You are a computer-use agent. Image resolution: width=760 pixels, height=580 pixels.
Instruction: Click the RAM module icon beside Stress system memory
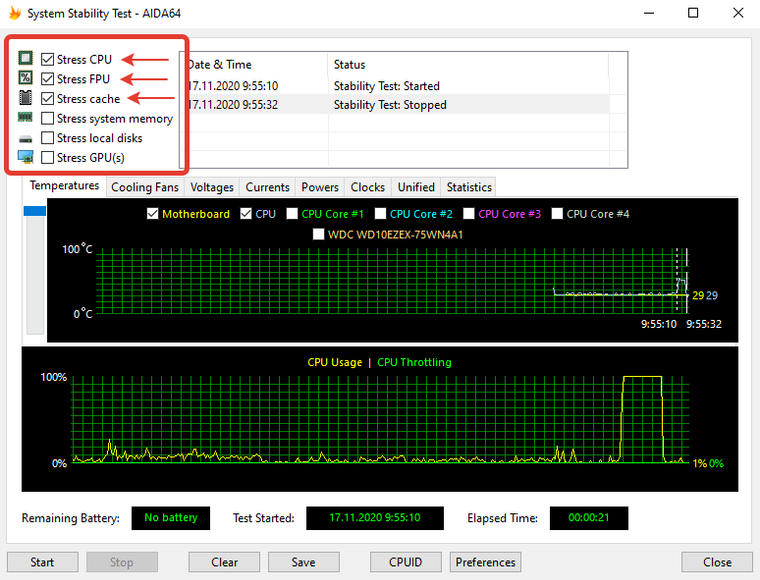click(x=25, y=117)
